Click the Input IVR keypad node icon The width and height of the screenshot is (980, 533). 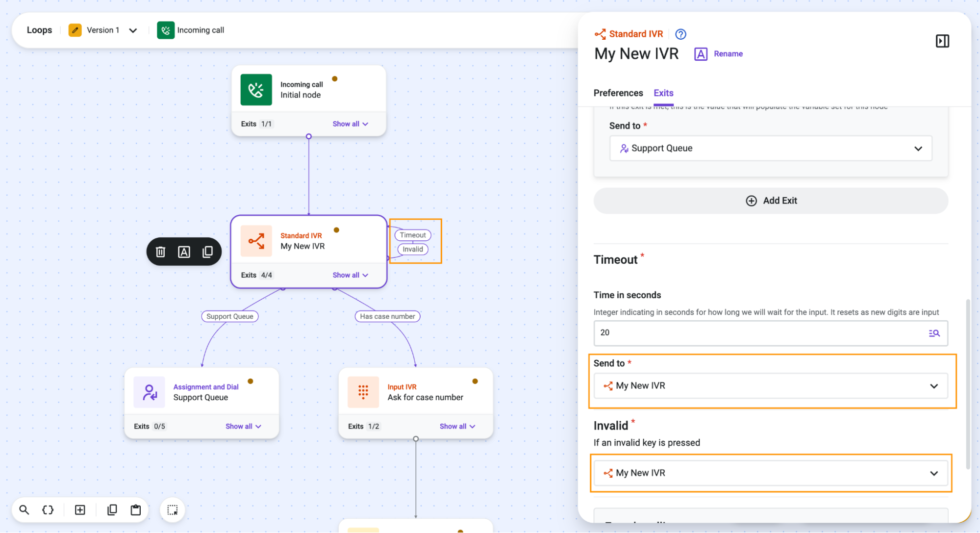363,392
